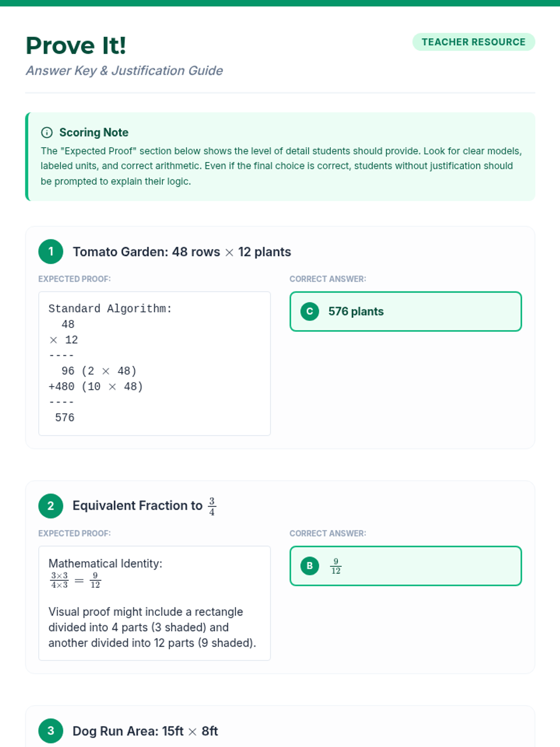The image size is (560, 747).
Task: Click the Correct Answer label in question 2
Action: (328, 533)
